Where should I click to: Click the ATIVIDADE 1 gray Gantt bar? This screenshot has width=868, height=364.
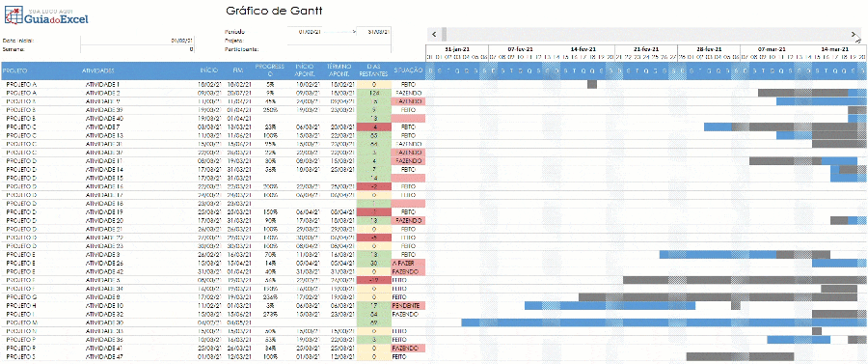[x=592, y=84]
